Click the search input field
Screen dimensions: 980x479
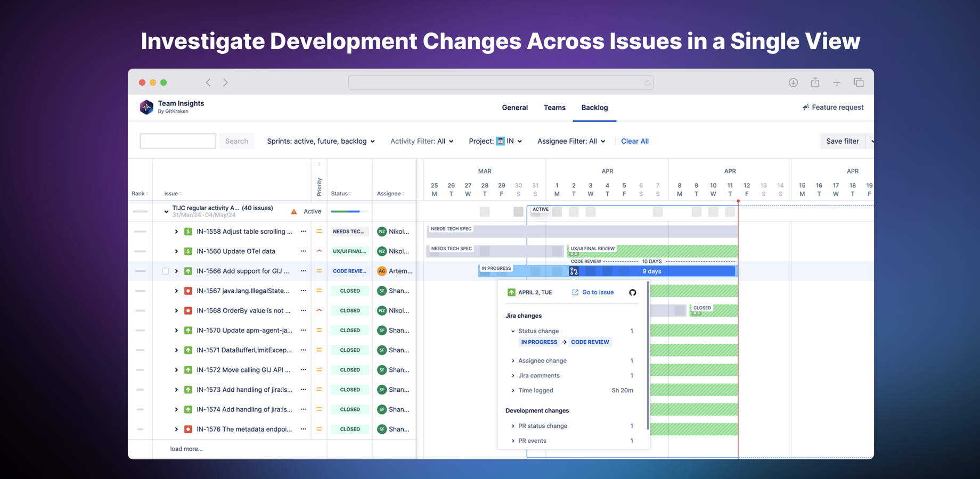pyautogui.click(x=178, y=141)
